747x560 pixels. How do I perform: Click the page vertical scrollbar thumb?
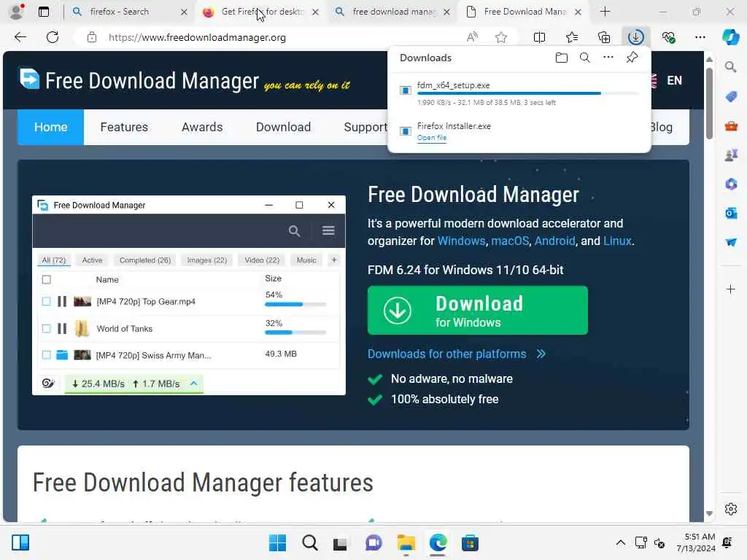click(x=709, y=104)
